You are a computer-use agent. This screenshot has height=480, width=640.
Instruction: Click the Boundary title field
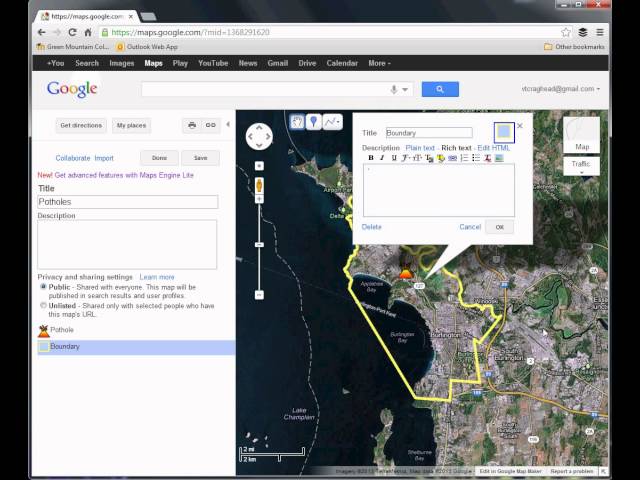coord(429,133)
